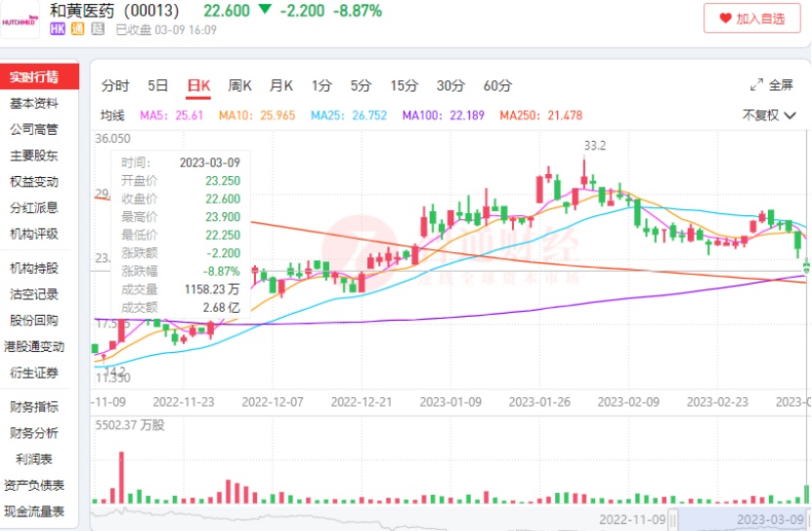Click the orange 通 stock connect badge
This screenshot has height=531, width=812.
[x=78, y=29]
